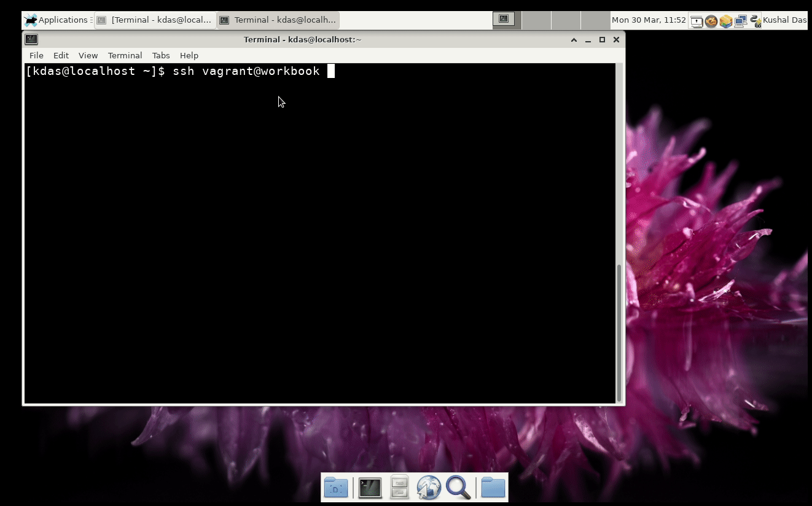Open the Kushal Das user menu
The width and height of the screenshot is (812, 506).
(784, 20)
